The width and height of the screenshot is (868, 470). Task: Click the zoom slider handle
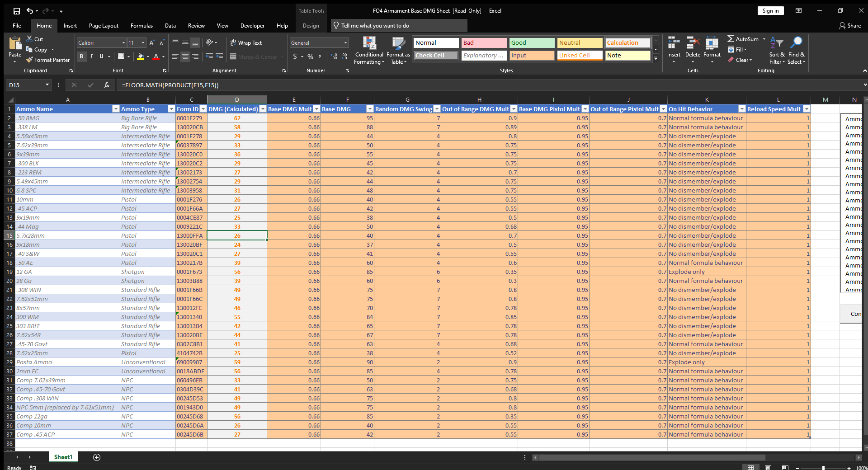(x=823, y=468)
